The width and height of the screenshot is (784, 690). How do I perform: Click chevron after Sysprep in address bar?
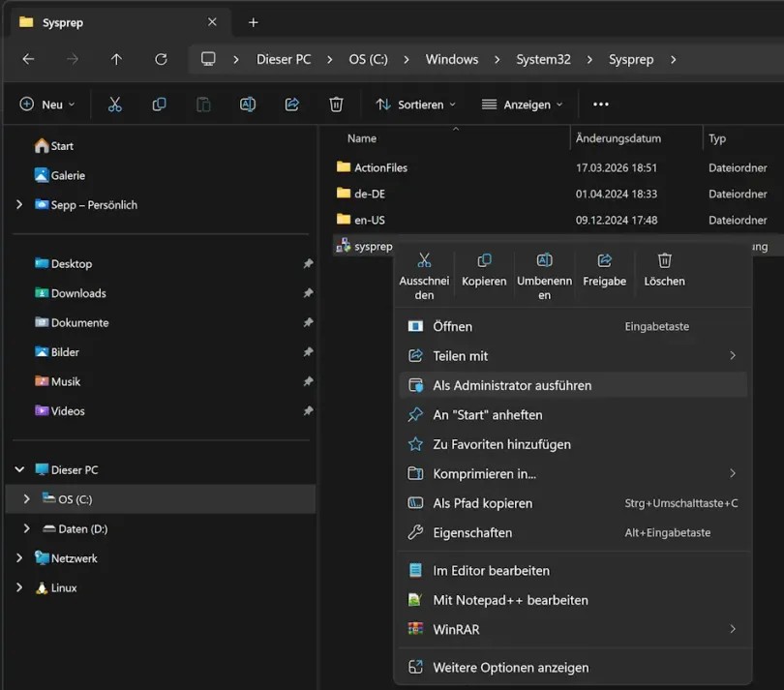[673, 59]
